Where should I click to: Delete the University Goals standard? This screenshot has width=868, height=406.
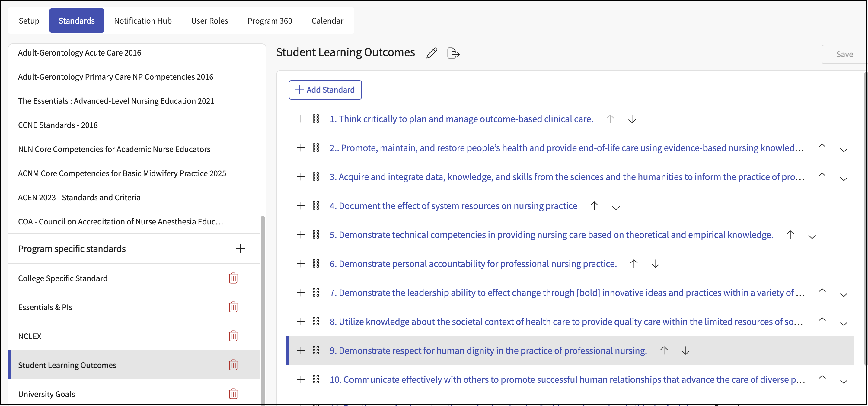(x=233, y=394)
